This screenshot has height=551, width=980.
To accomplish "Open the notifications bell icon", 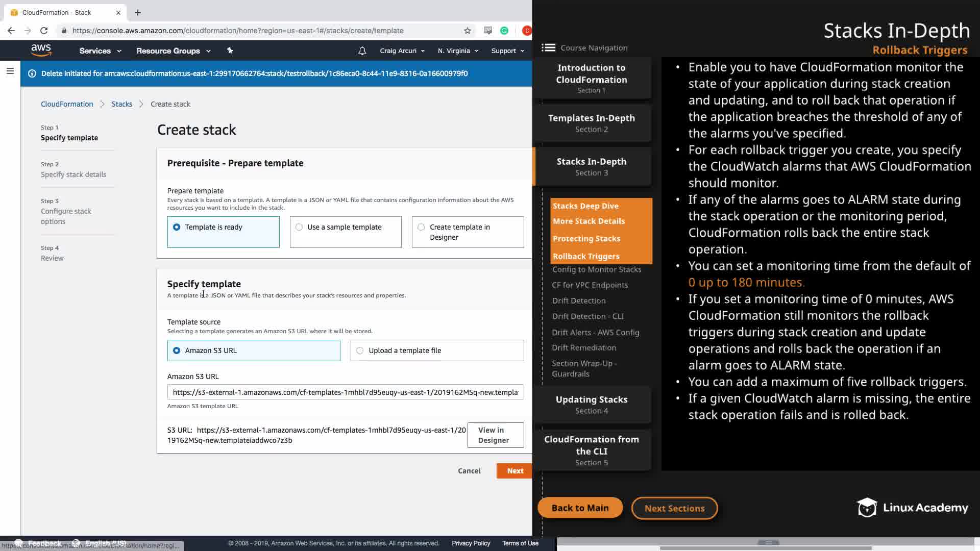I will [362, 51].
